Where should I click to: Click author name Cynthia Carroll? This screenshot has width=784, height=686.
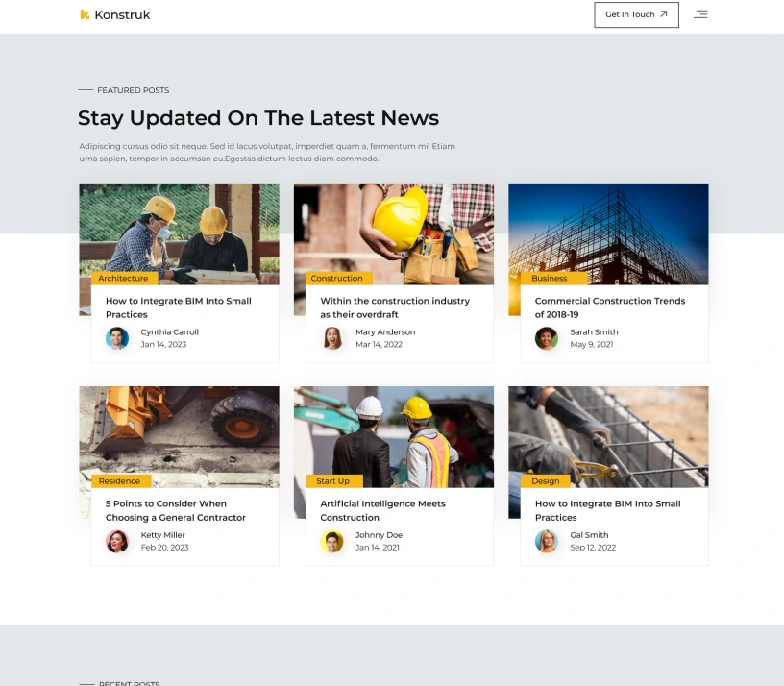169,332
